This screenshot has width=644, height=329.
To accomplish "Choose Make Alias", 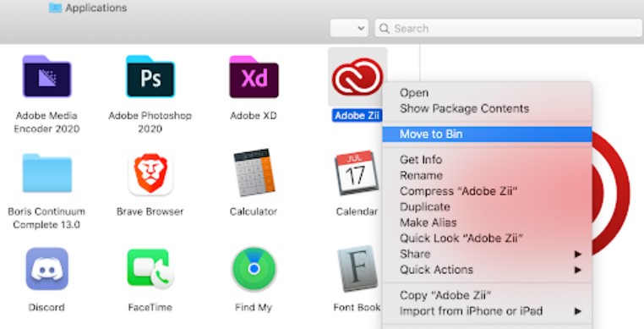I will coord(487,222).
